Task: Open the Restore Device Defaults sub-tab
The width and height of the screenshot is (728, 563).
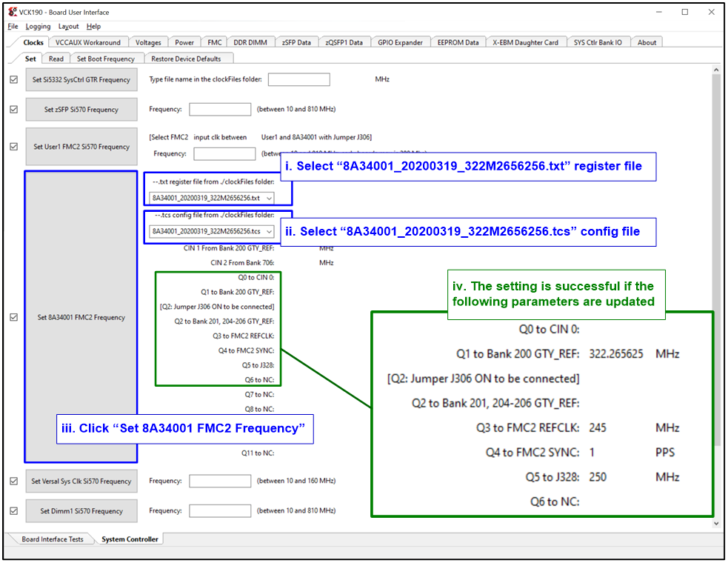Action: (186, 59)
